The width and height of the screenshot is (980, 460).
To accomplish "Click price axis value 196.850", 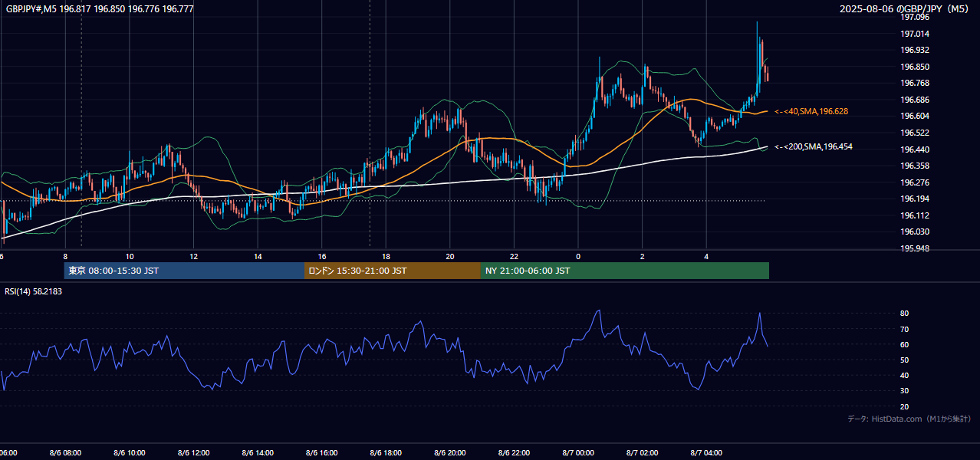I will point(915,67).
